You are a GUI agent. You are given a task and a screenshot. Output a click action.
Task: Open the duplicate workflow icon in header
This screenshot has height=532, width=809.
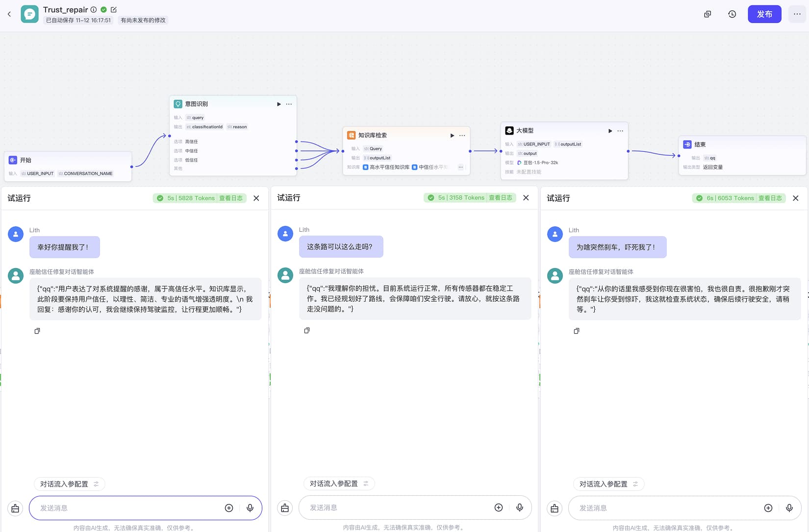point(708,14)
